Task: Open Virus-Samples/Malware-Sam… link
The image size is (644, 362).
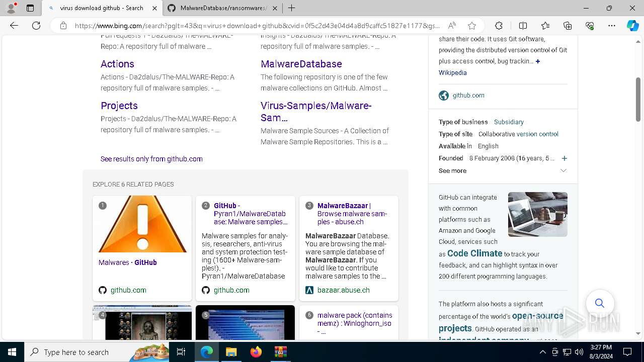Action: 316,112
